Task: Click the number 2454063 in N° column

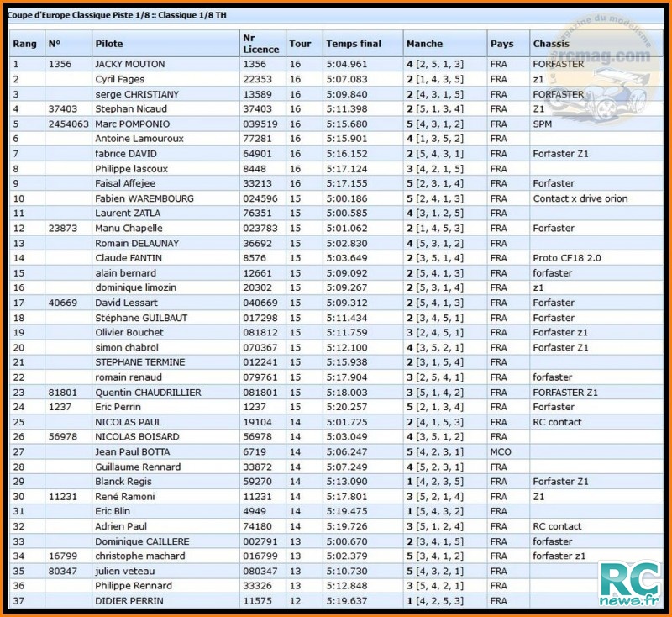Action: 69,124
